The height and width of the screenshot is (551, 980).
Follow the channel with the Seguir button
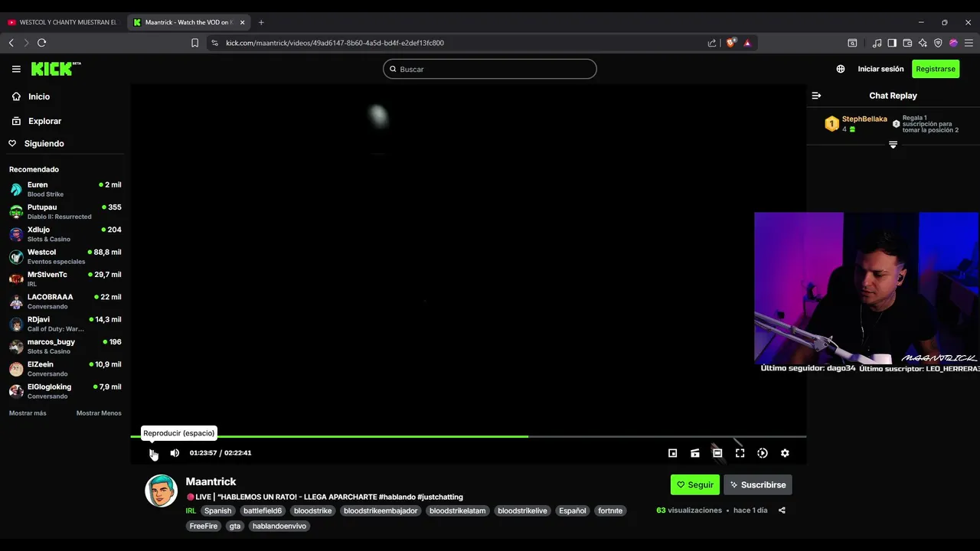pos(695,484)
